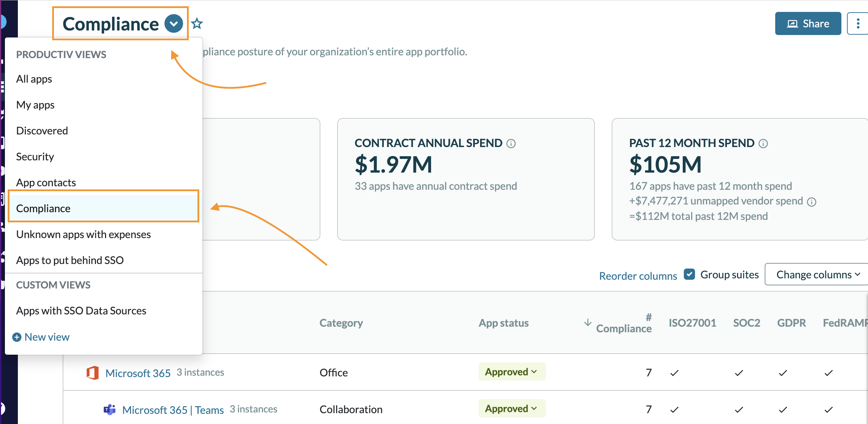Click info icon next to Past 12 Month Spend

coord(763,144)
